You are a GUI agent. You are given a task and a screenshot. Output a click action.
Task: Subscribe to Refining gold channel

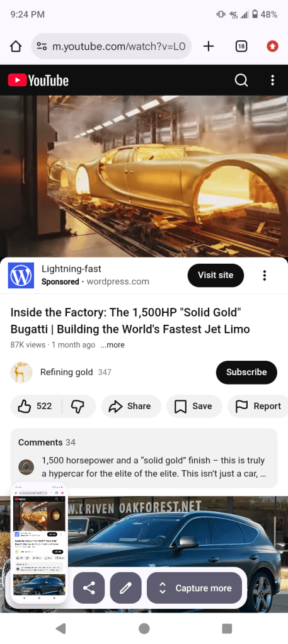click(246, 372)
